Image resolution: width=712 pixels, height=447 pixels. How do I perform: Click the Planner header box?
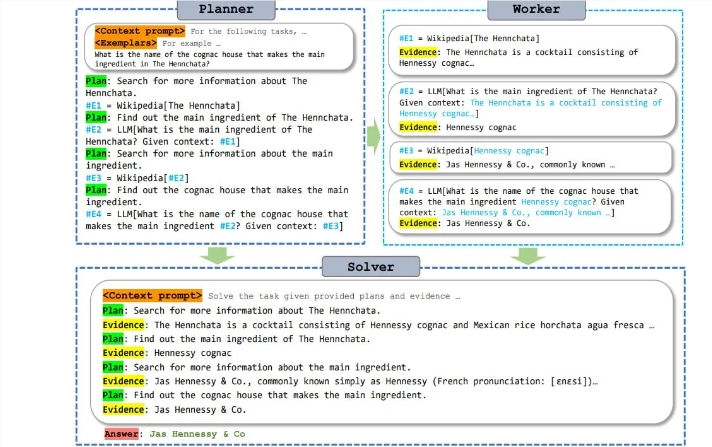tap(226, 10)
